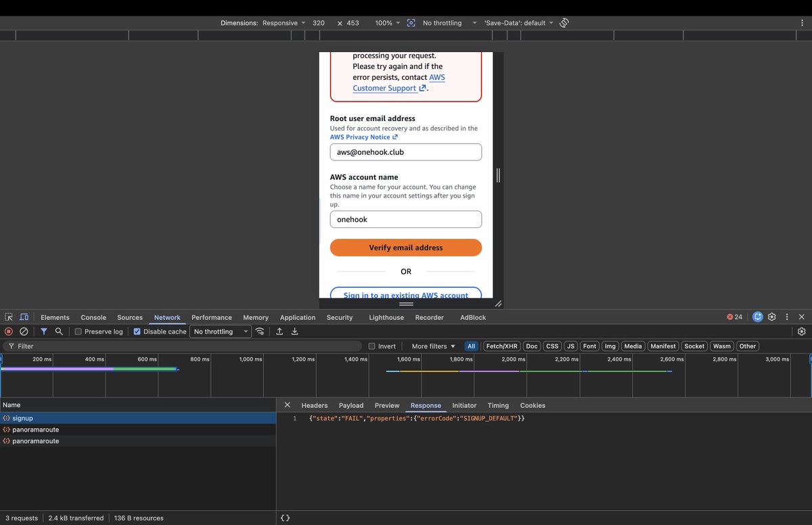
Task: Open DevTools settings gear icon
Action: pos(772,317)
